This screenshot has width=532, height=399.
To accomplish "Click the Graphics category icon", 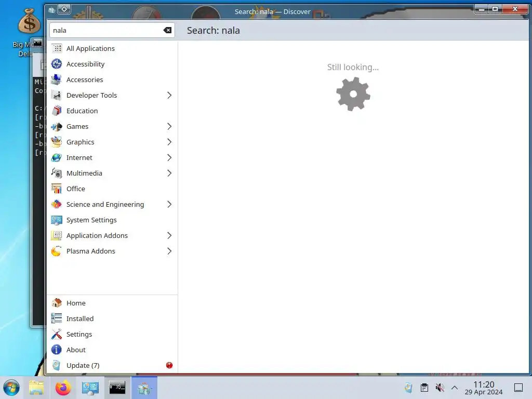I will click(56, 142).
